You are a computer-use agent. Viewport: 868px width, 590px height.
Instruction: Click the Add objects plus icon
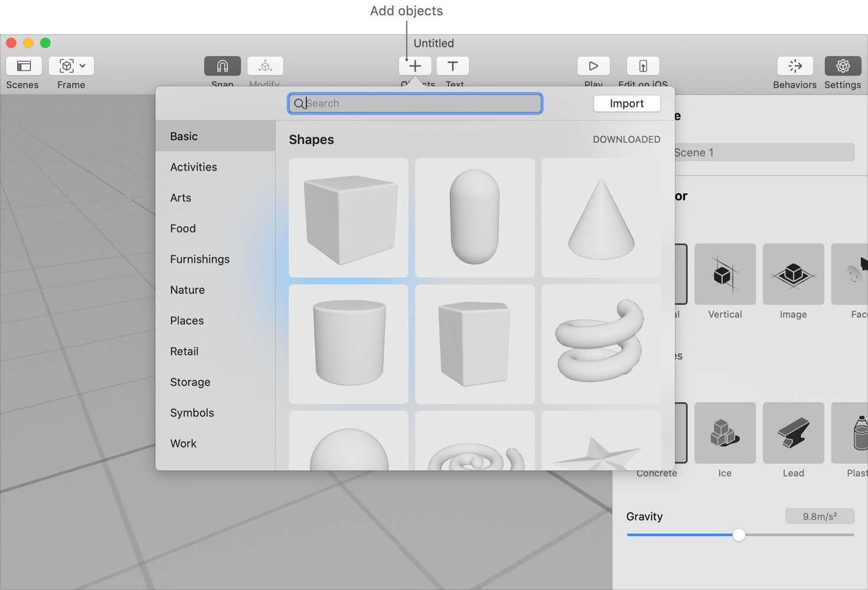coord(415,66)
